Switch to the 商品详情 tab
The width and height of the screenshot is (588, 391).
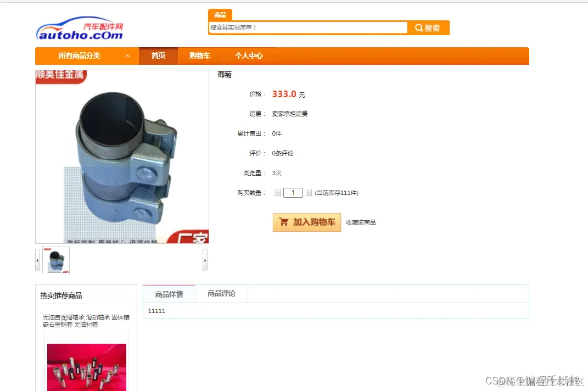[169, 294]
